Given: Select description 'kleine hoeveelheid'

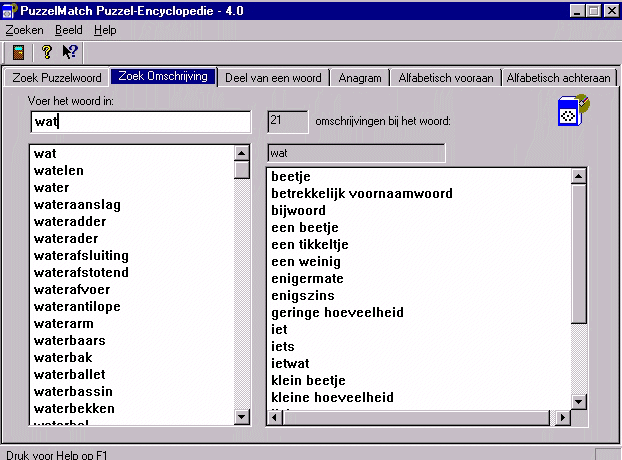Looking at the screenshot, I should pos(332,397).
